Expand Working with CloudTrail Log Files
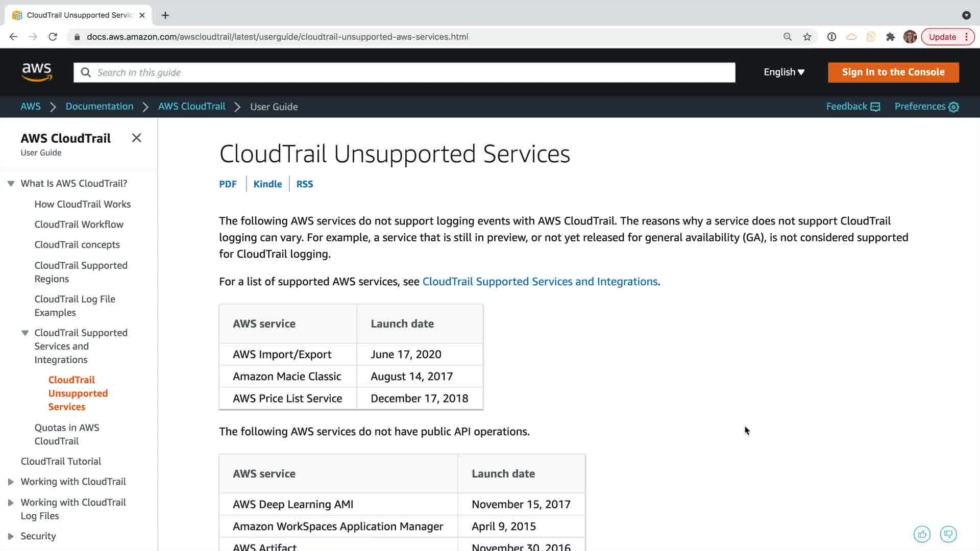Screen dimensions: 980x551 (x=11, y=503)
